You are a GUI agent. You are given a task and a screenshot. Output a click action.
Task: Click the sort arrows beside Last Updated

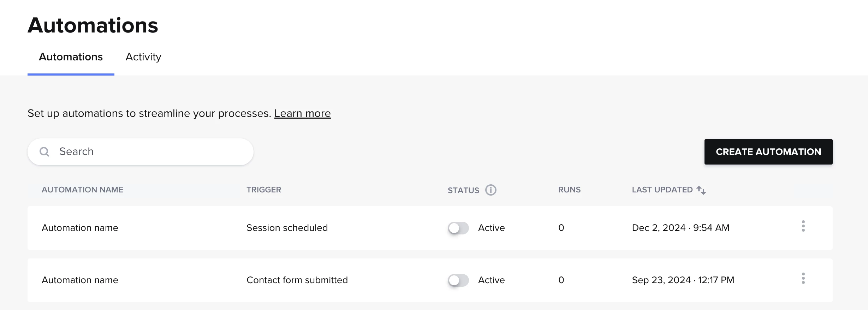point(701,190)
